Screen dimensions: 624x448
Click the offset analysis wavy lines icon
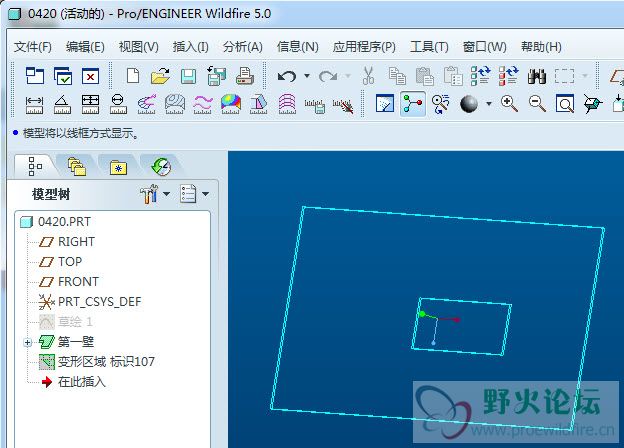click(203, 104)
